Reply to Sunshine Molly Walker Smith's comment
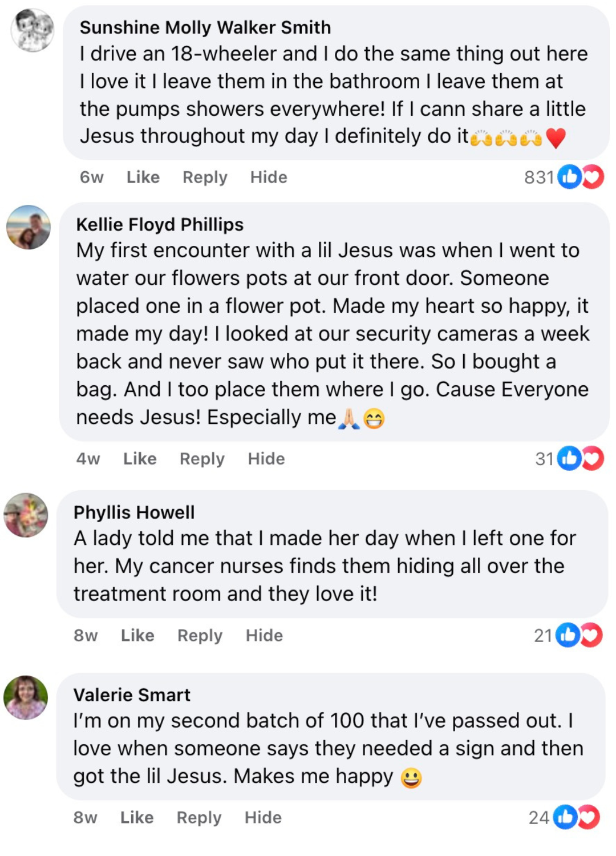616x856 pixels. pos(205,177)
